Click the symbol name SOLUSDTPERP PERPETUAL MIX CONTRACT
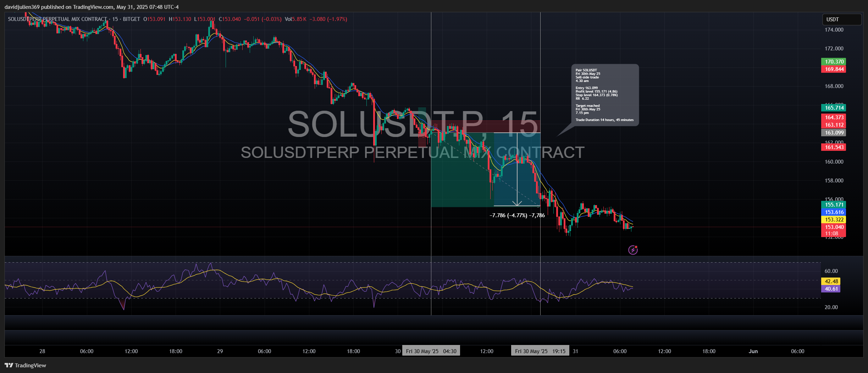868x373 pixels. tap(57, 19)
